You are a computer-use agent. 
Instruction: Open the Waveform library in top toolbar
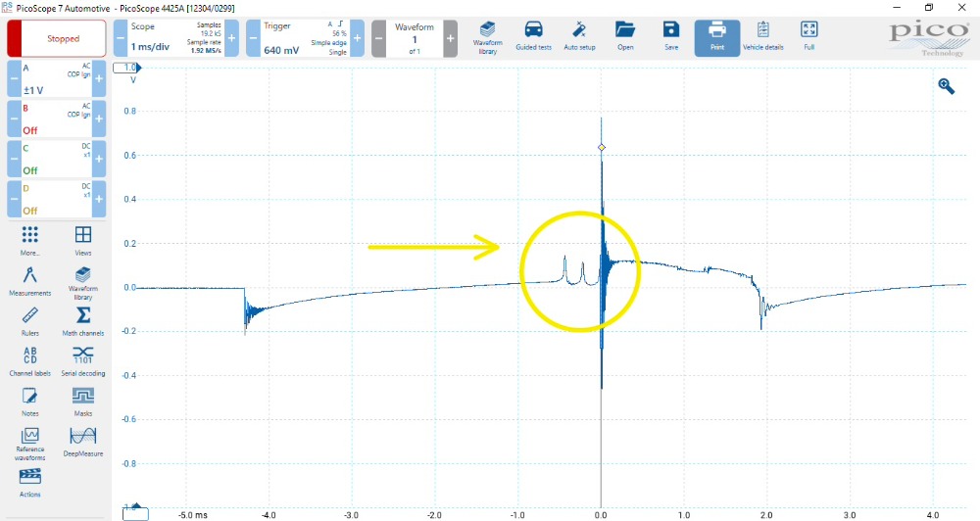pyautogui.click(x=488, y=36)
